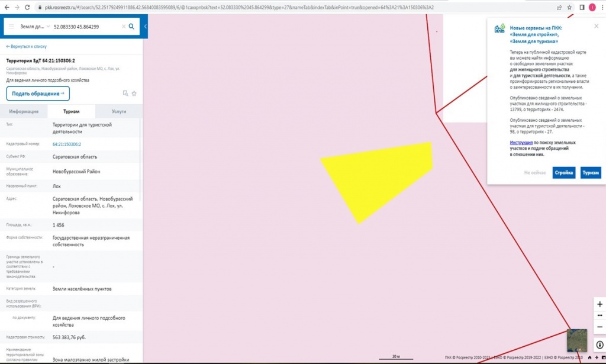Click the Стройка button in popup
The height and width of the screenshot is (364, 606).
click(563, 172)
